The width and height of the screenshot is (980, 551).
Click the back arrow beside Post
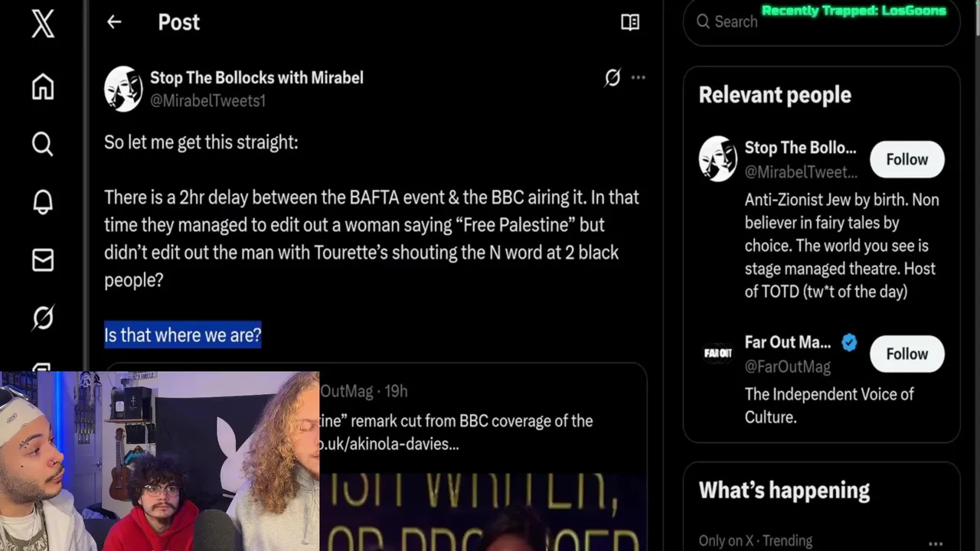click(114, 22)
